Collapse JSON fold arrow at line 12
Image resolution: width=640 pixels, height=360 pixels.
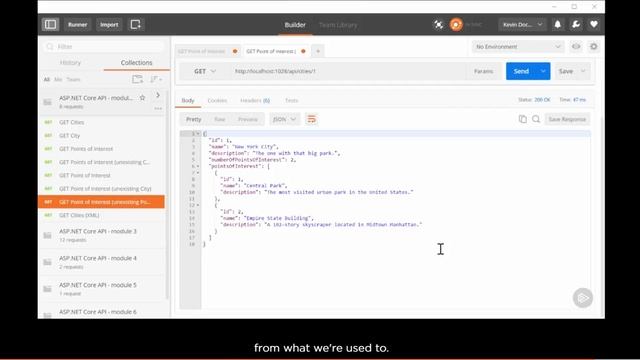pyautogui.click(x=198, y=205)
